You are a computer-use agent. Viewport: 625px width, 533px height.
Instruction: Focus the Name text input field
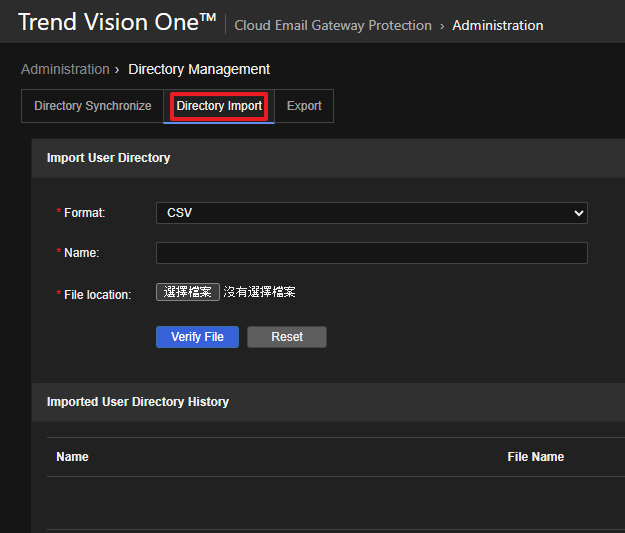pos(371,253)
